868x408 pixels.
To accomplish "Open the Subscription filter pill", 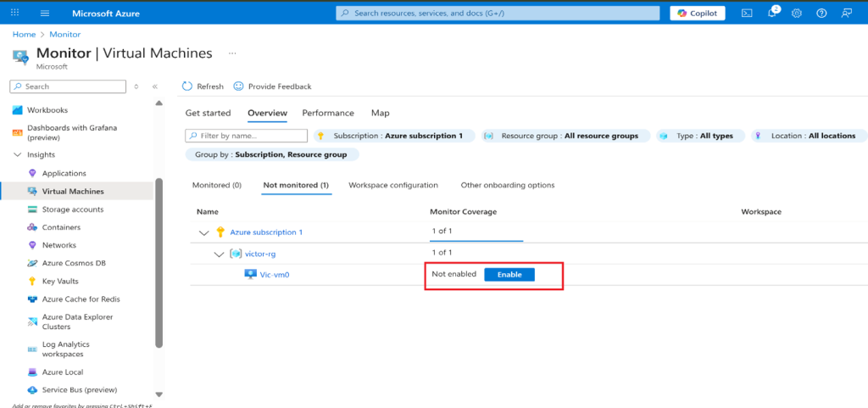I will [x=395, y=136].
